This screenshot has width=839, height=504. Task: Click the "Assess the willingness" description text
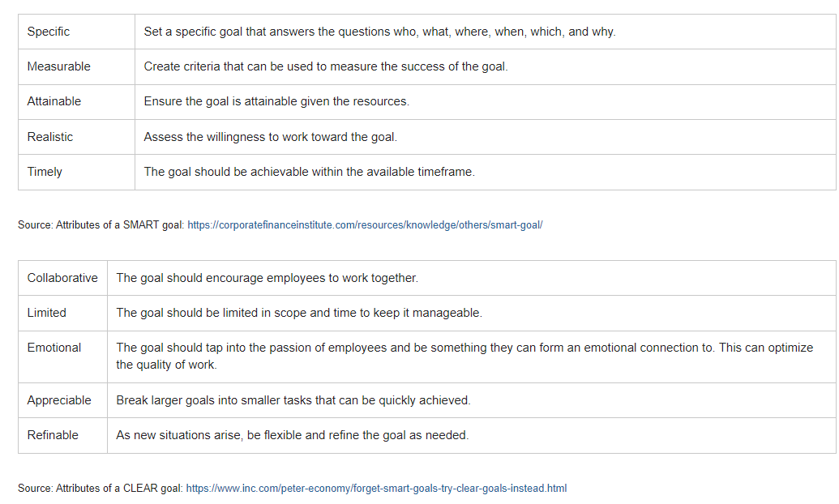(x=271, y=137)
